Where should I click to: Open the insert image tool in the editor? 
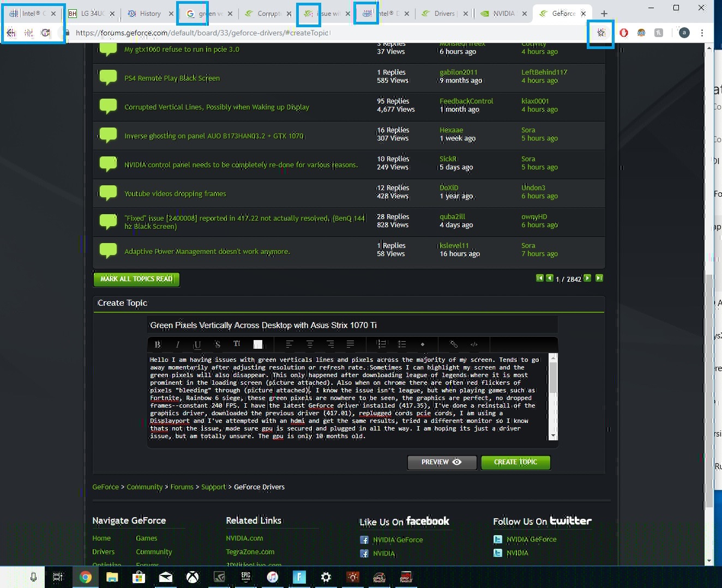[258, 344]
